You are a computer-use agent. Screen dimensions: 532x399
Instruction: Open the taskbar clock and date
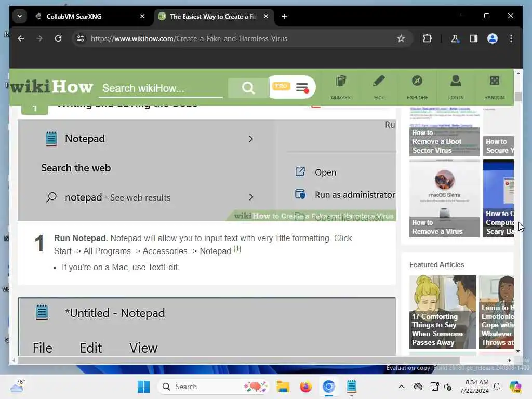(x=474, y=387)
